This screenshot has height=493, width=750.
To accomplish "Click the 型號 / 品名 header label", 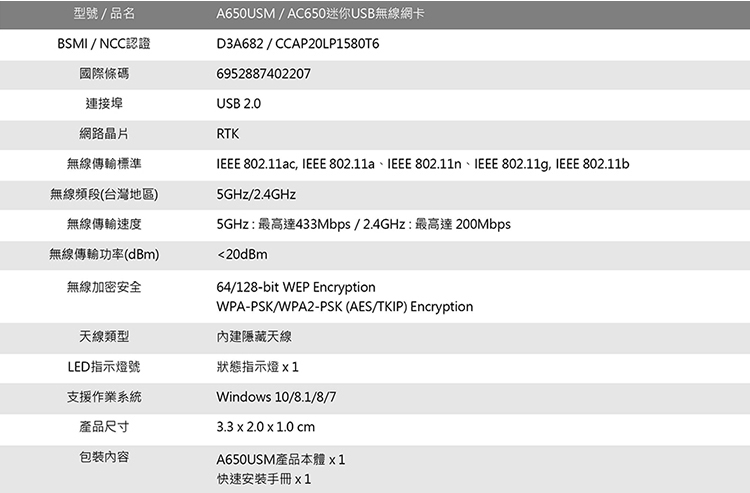I will pos(104,14).
